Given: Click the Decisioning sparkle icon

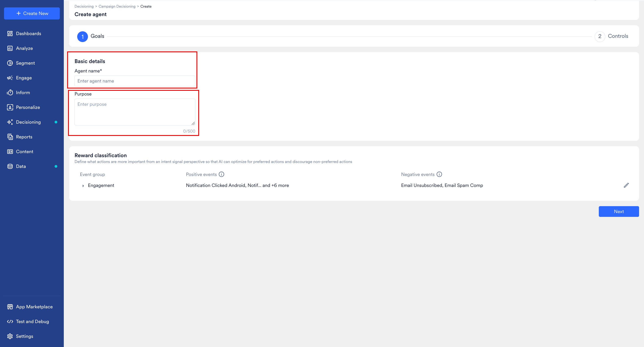Looking at the screenshot, I should pos(10,122).
